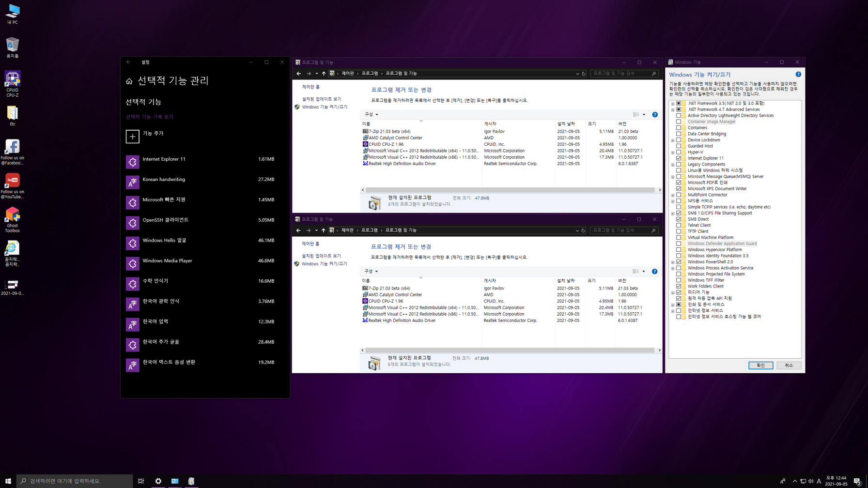
Task: Open the address history dropdown in upper Programs window
Action: pyautogui.click(x=577, y=74)
